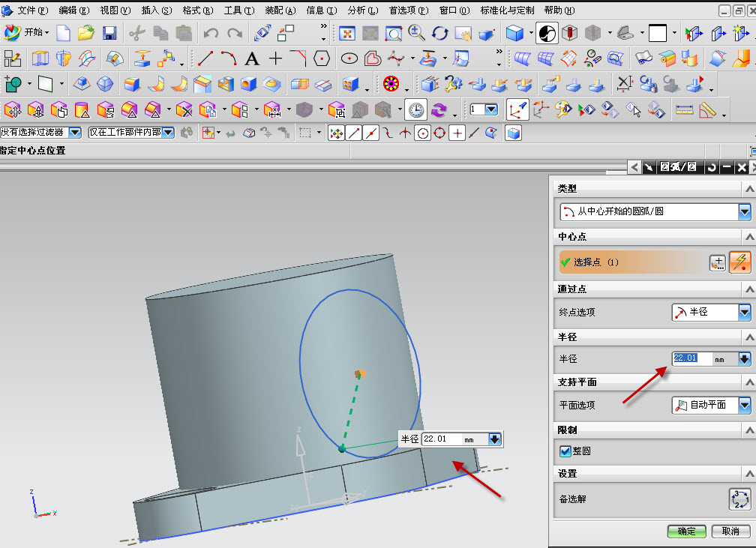Select the Arc tool icon

click(x=229, y=58)
